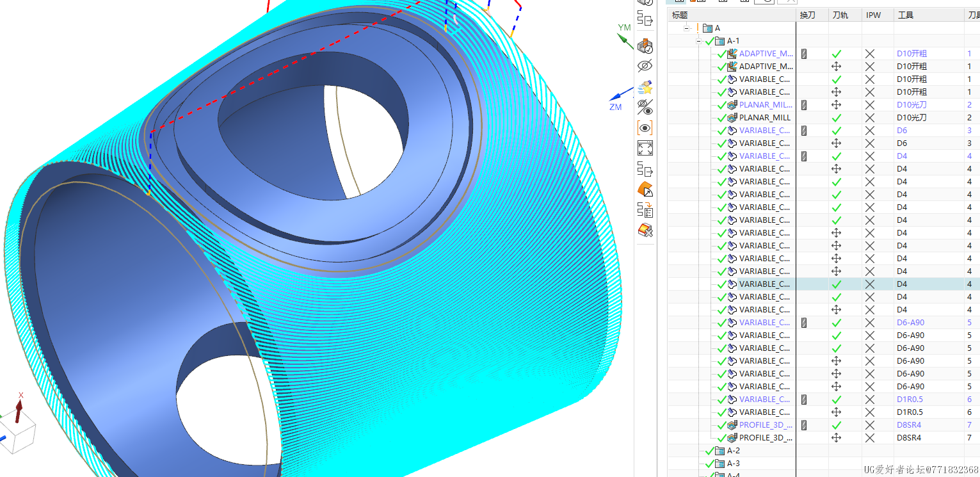Click the tree-arrow icon above the cube-checkmark icon
The image size is (980, 477).
pos(645,18)
